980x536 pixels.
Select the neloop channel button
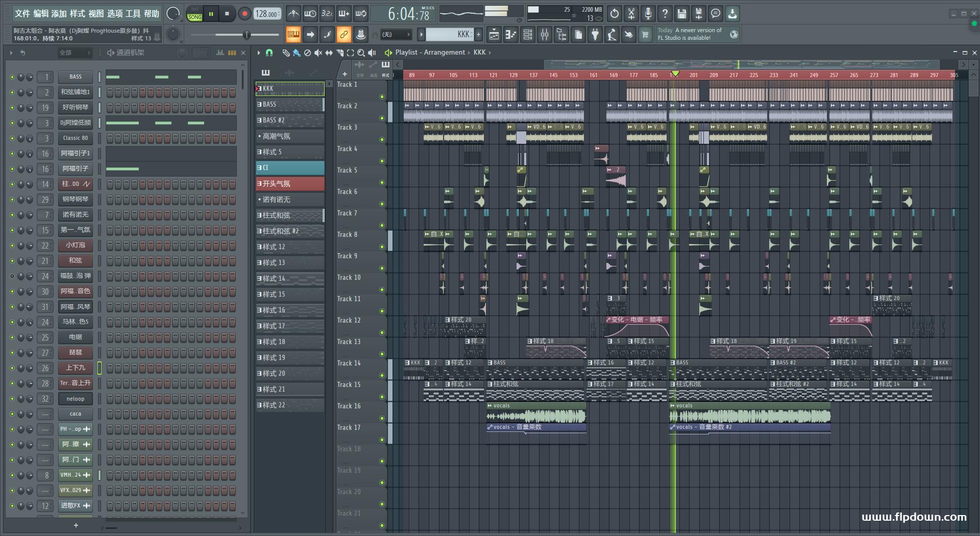(76, 399)
